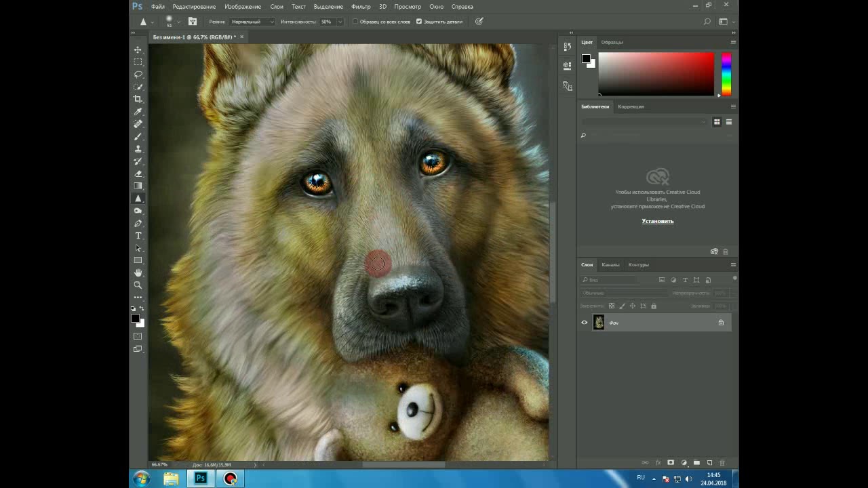
Task: Switch to the Каналы tab
Action: [610, 264]
